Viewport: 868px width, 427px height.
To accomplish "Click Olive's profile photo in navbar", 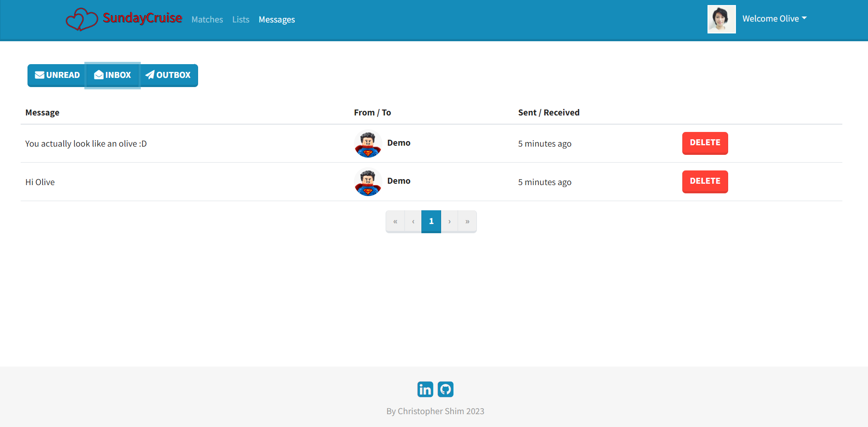I will pyautogui.click(x=721, y=19).
